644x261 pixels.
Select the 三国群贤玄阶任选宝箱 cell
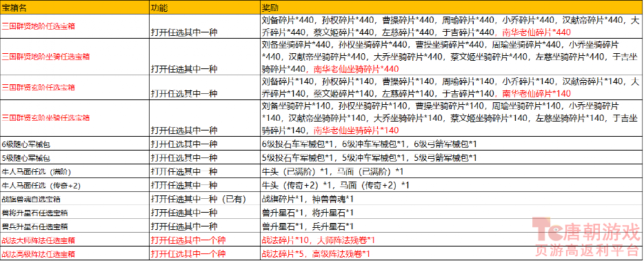click(74, 87)
